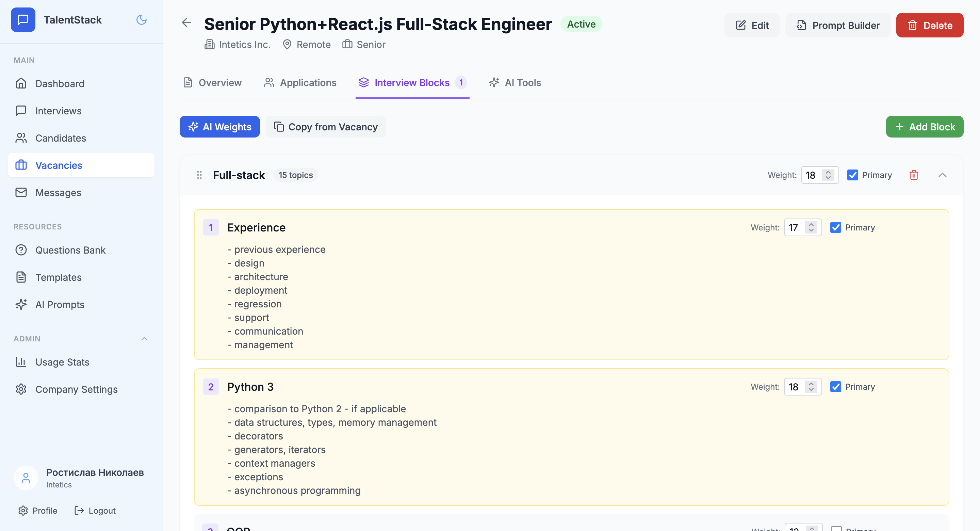Delete the Full-stack block via trash icon
The image size is (980, 531).
pos(913,175)
